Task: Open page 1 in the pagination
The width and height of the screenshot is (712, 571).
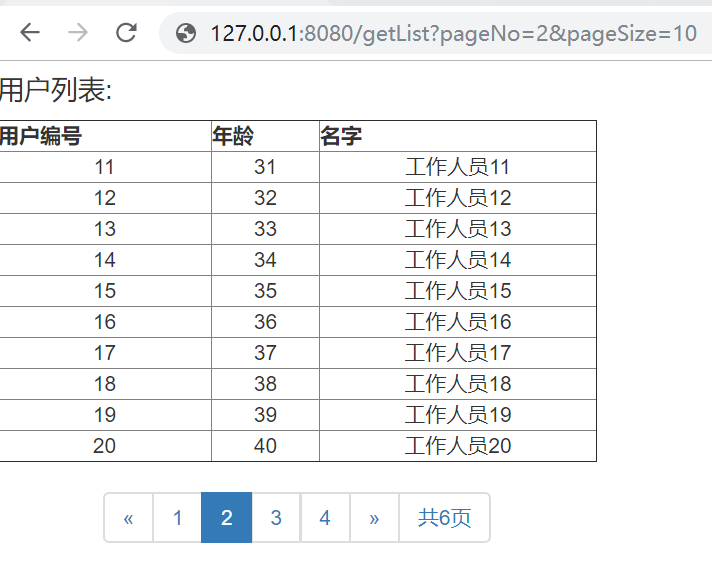Action: [x=178, y=518]
